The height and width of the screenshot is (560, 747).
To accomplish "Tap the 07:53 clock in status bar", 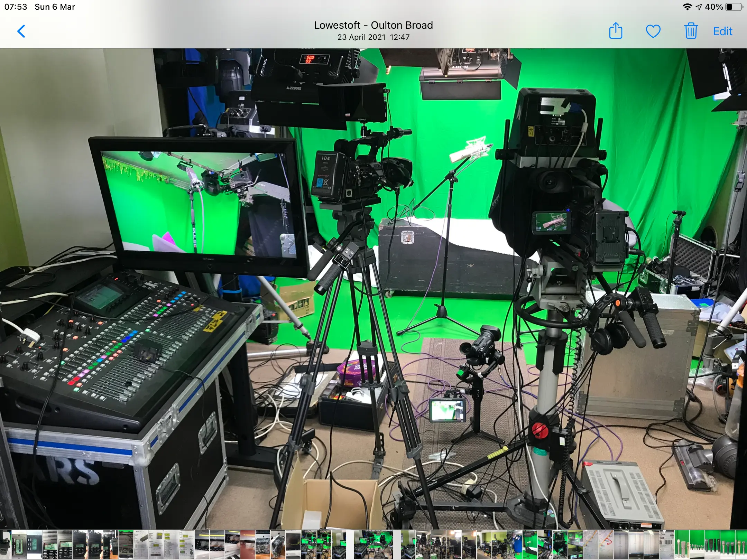I will [x=16, y=7].
